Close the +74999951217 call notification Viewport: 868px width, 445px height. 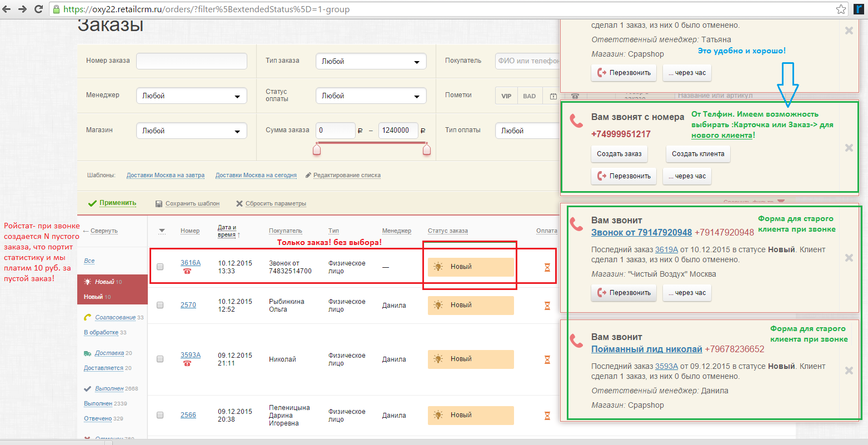[x=849, y=148]
